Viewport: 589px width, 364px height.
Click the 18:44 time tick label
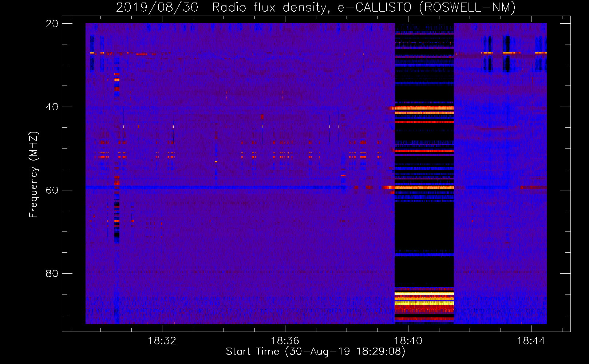click(531, 341)
